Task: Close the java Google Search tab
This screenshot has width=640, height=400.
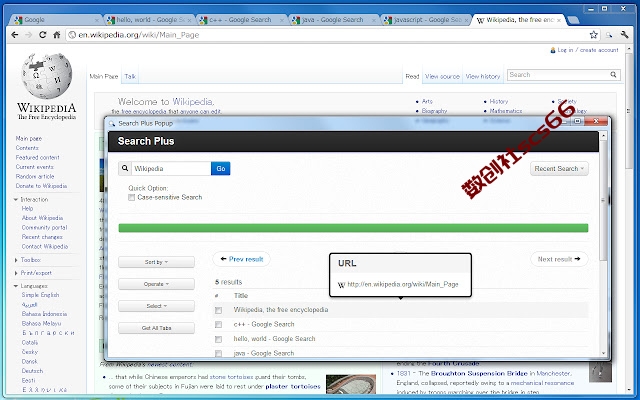Action: 374,20
